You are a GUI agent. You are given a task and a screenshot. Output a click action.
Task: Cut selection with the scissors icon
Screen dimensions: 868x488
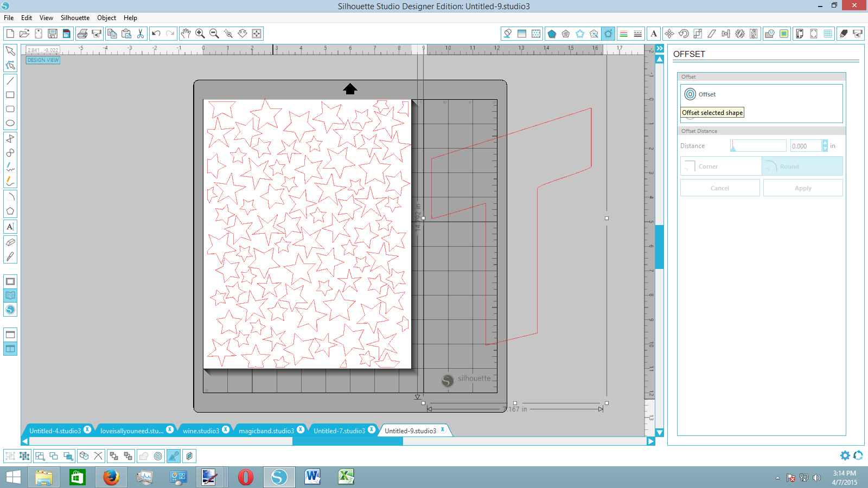(x=141, y=34)
